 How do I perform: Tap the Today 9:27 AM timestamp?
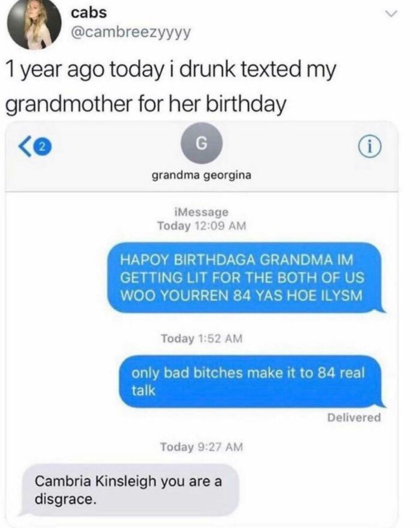201,447
